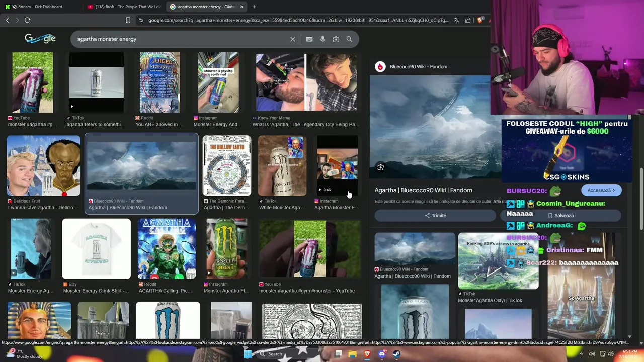The width and height of the screenshot is (644, 362).
Task: Open the AGARTHA Calling Reddit image result
Action: [x=167, y=248]
